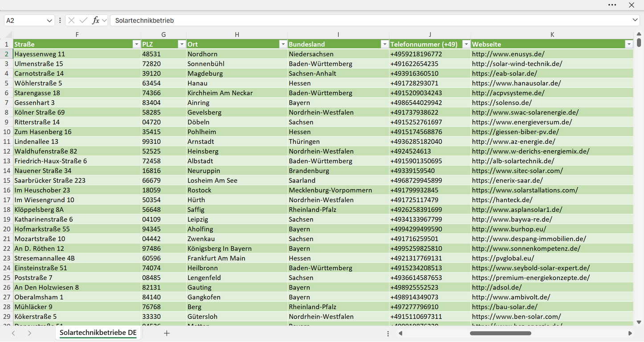Open the Insert Function fx button
Image resolution: width=644 pixels, height=342 pixels.
click(x=95, y=20)
